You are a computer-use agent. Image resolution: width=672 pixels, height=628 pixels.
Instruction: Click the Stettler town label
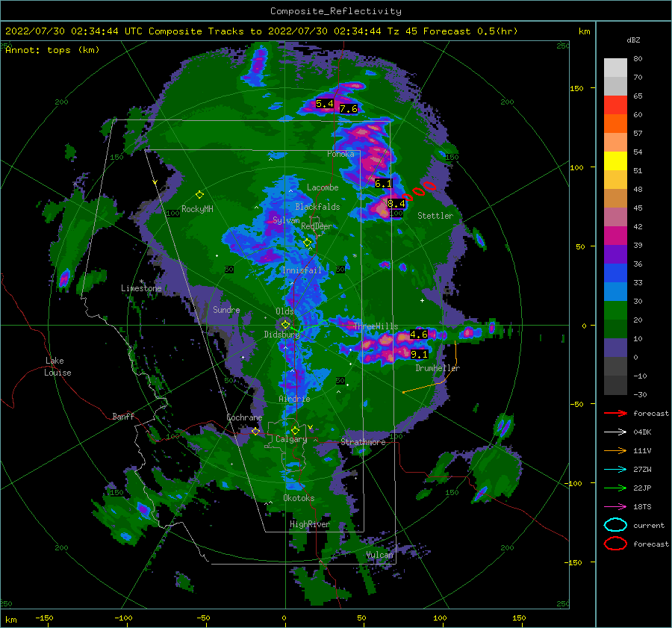(x=435, y=216)
